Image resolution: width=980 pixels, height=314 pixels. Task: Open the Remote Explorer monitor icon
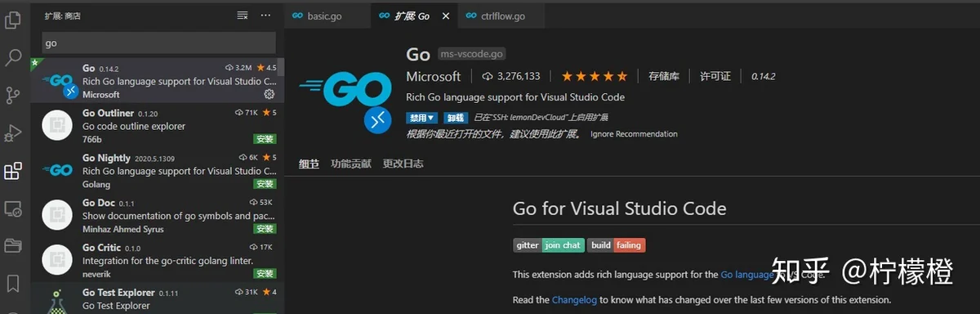[x=13, y=209]
